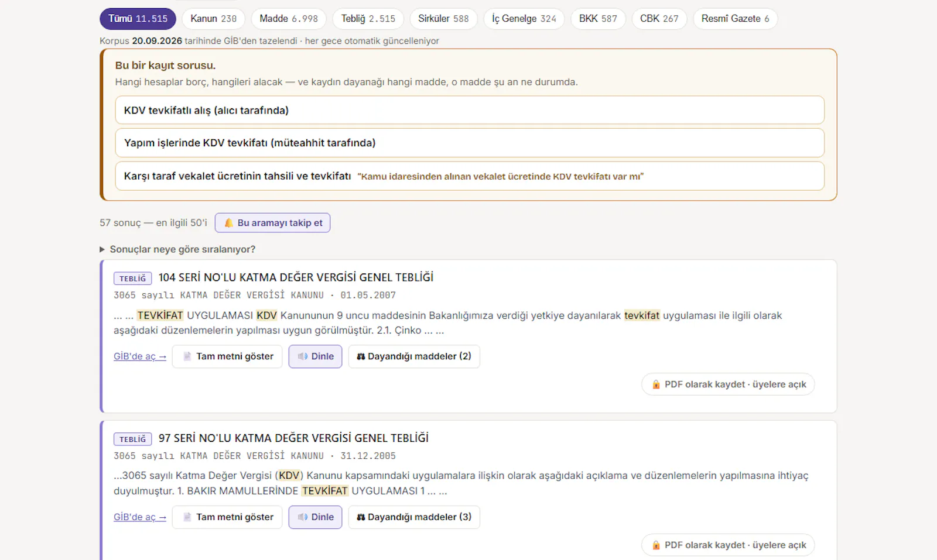Viewport: 937px width, 560px height.
Task: Show full text of 104 Seri tebliğ
Action: point(227,356)
